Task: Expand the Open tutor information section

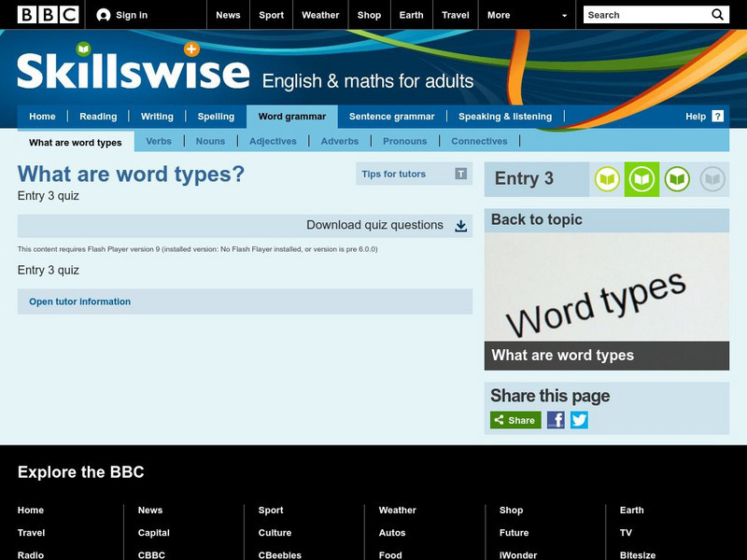Action: pos(80,301)
